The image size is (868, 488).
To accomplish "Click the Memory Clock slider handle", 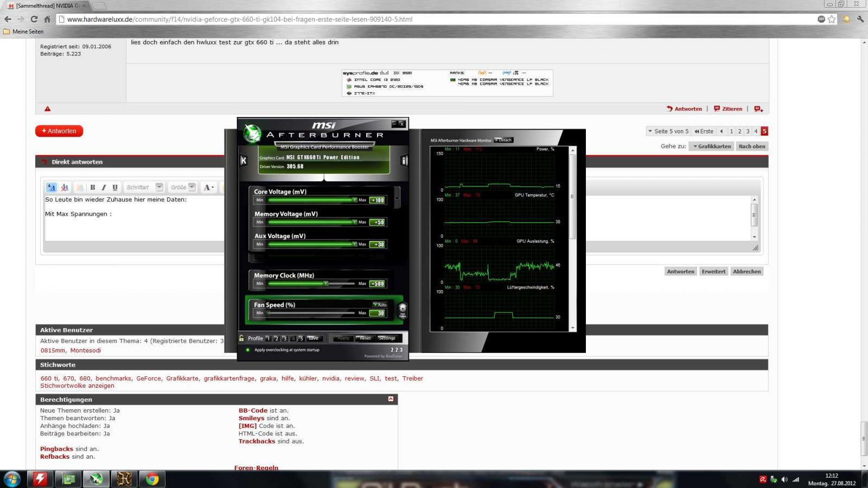I will 326,284.
